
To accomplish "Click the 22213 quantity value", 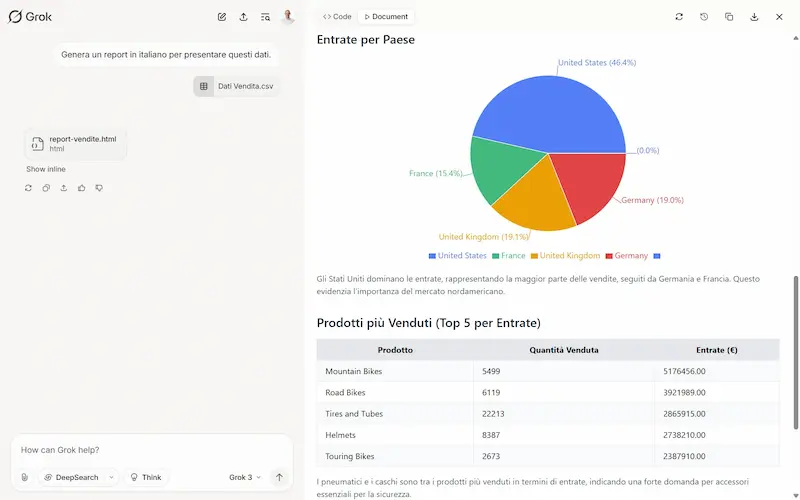I will click(x=493, y=414).
